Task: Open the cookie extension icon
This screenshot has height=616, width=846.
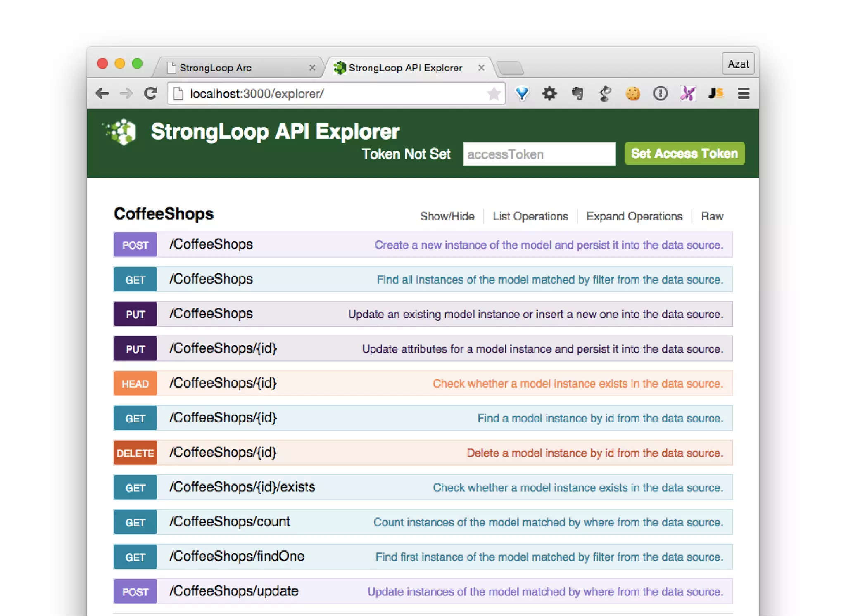Action: (632, 94)
